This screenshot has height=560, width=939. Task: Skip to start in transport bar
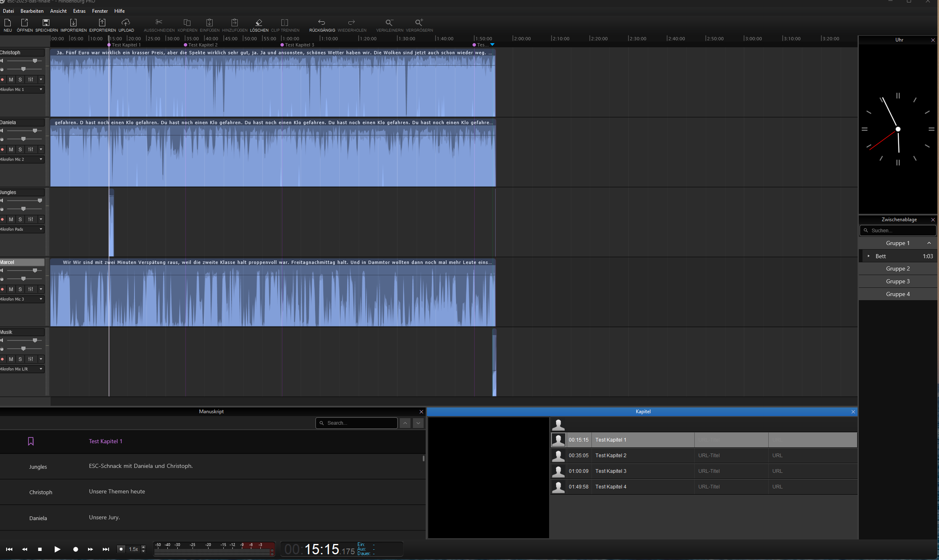pos(9,549)
